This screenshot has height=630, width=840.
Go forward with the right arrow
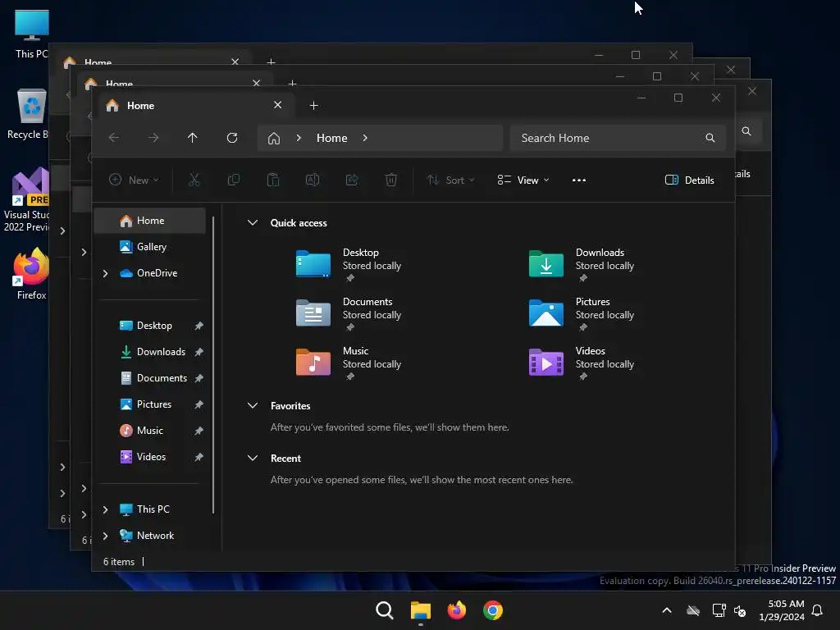(153, 138)
